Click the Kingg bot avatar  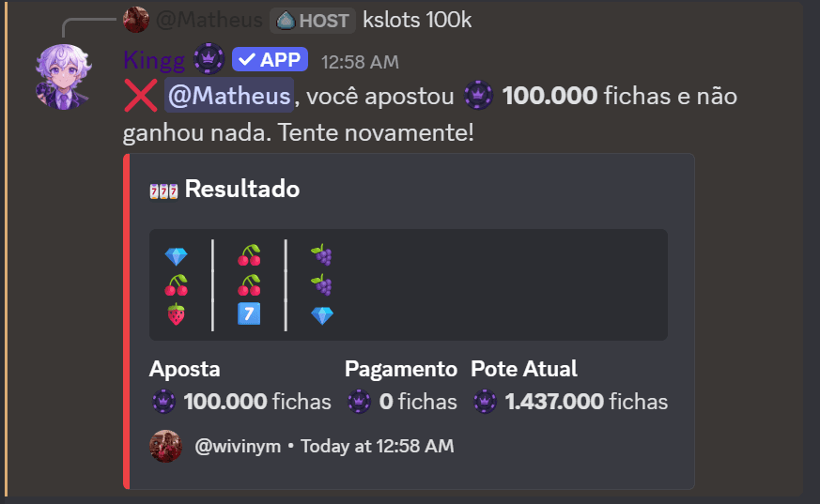pos(63,73)
